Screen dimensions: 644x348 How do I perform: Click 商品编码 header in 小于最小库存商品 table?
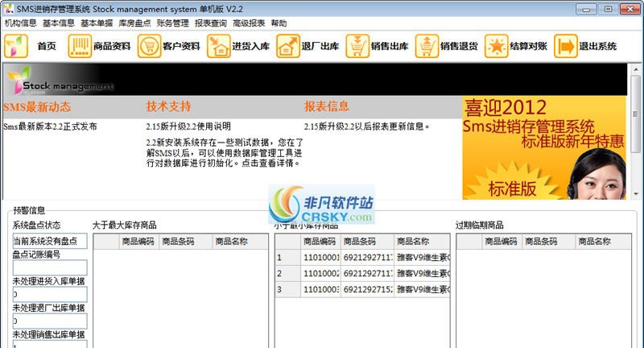click(x=320, y=242)
